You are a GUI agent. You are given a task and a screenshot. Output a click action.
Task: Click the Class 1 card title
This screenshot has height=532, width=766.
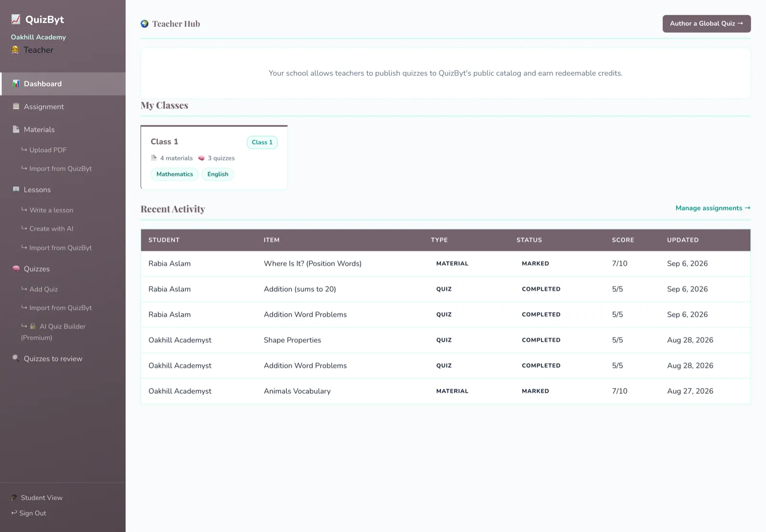pos(164,142)
